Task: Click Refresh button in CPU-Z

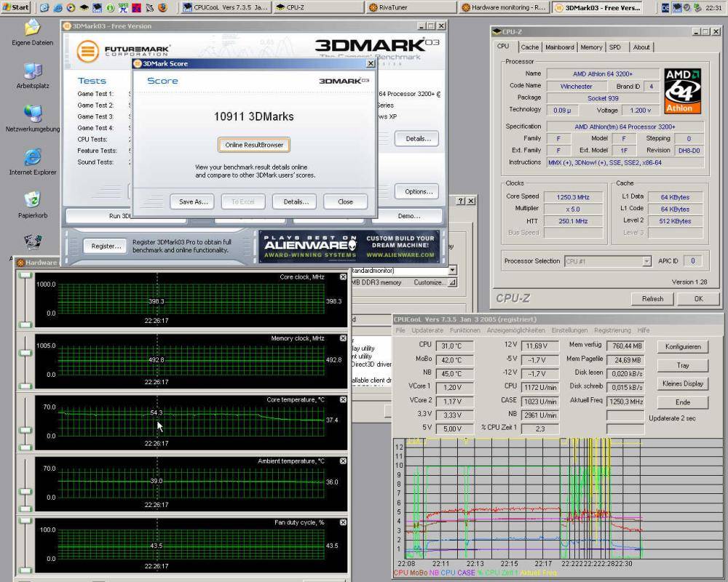Action: pos(652,299)
